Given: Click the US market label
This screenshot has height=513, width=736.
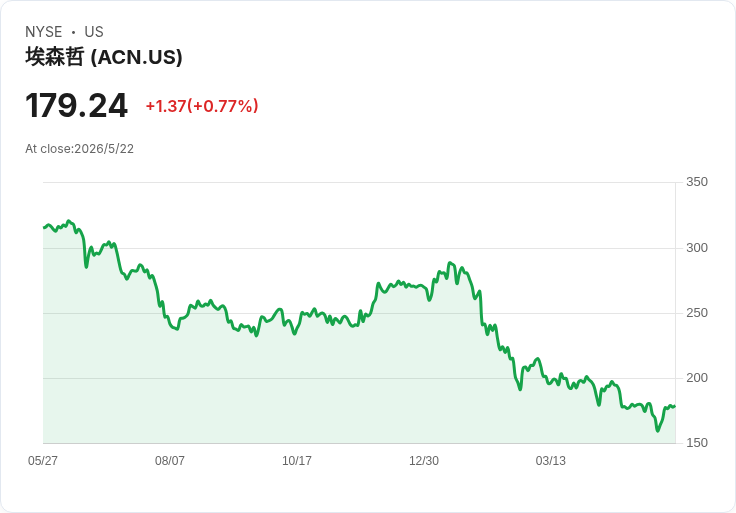Looking at the screenshot, I should [94, 32].
